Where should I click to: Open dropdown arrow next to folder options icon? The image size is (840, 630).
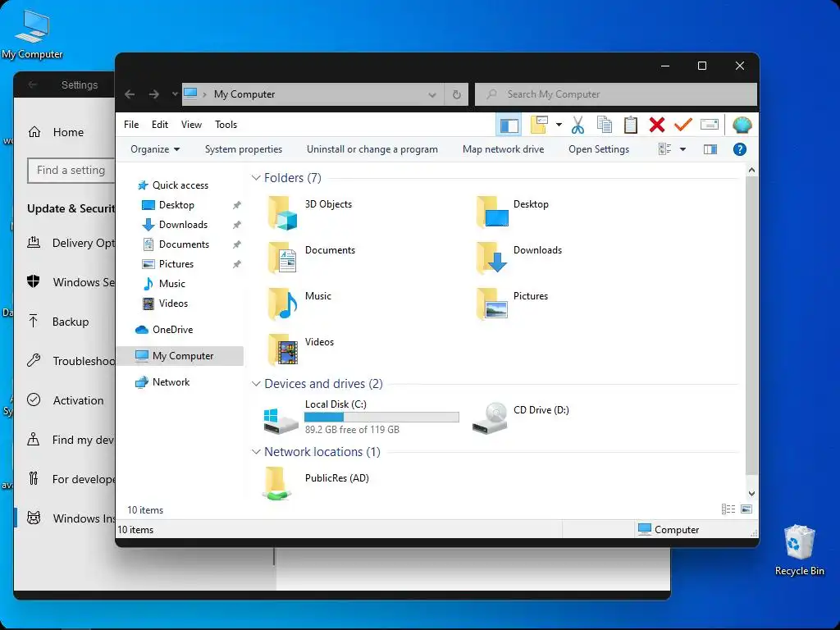coord(559,125)
